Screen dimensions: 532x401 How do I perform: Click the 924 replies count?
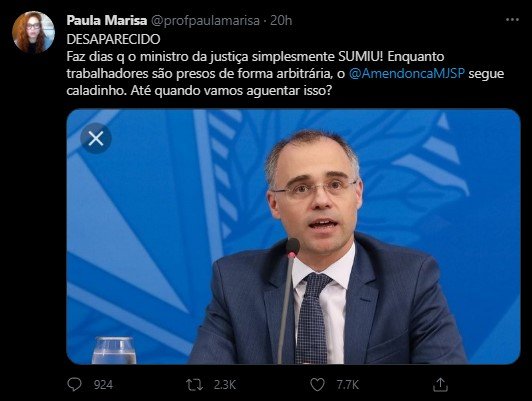tap(103, 385)
